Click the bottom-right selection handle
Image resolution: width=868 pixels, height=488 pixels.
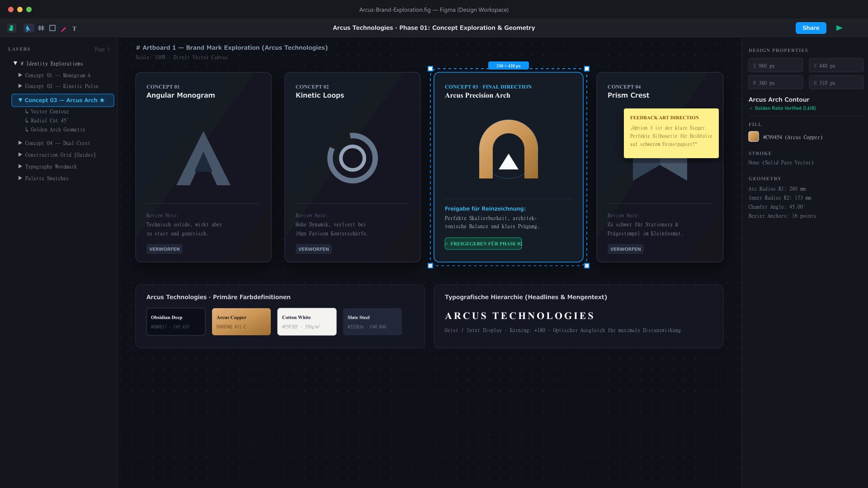coord(587,266)
